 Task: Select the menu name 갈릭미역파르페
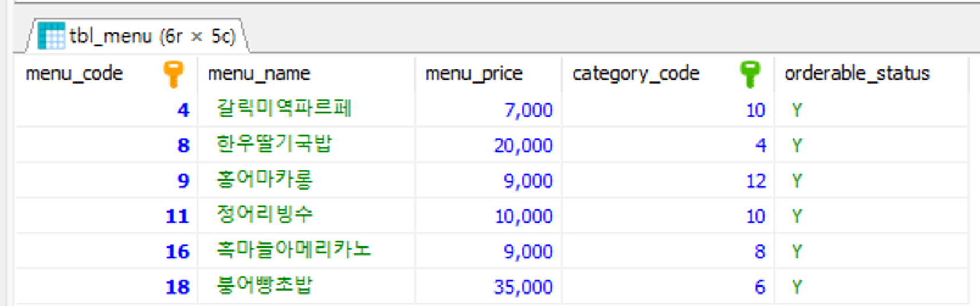tap(284, 108)
